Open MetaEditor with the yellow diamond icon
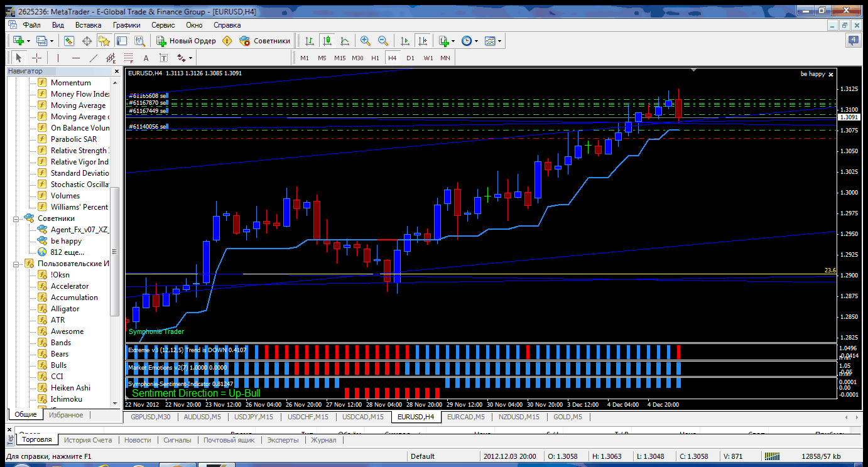 click(x=227, y=41)
